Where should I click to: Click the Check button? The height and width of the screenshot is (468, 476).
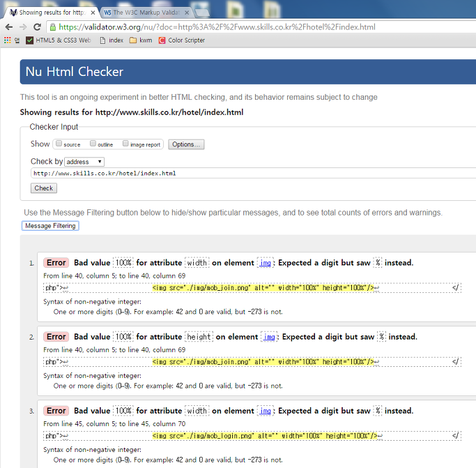tap(44, 188)
